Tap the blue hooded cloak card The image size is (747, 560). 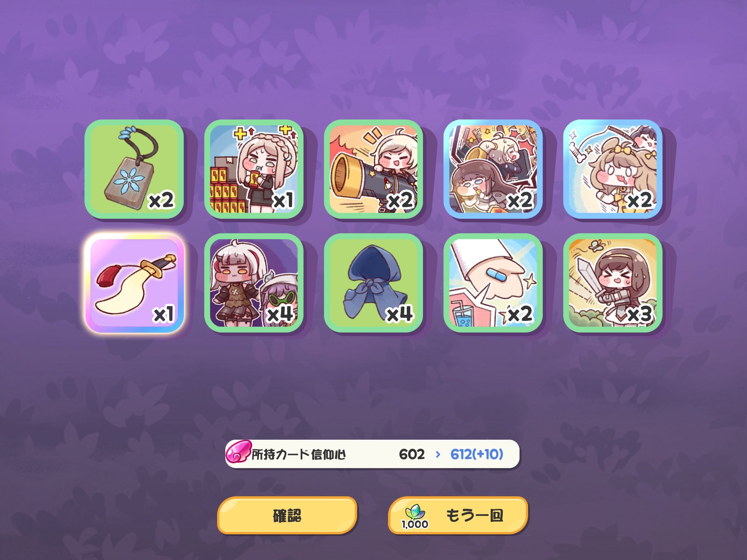(373, 283)
